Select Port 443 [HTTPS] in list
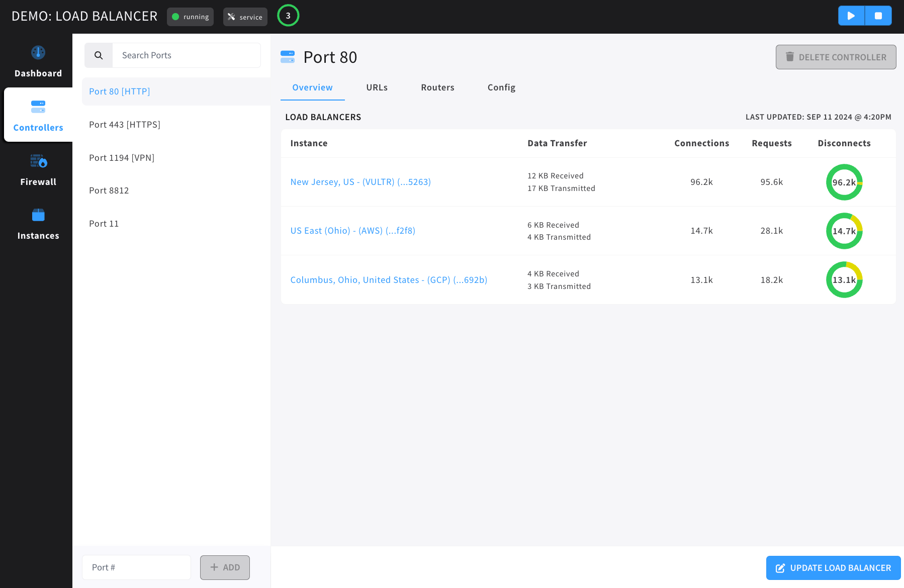This screenshot has height=588, width=904. (x=176, y=125)
